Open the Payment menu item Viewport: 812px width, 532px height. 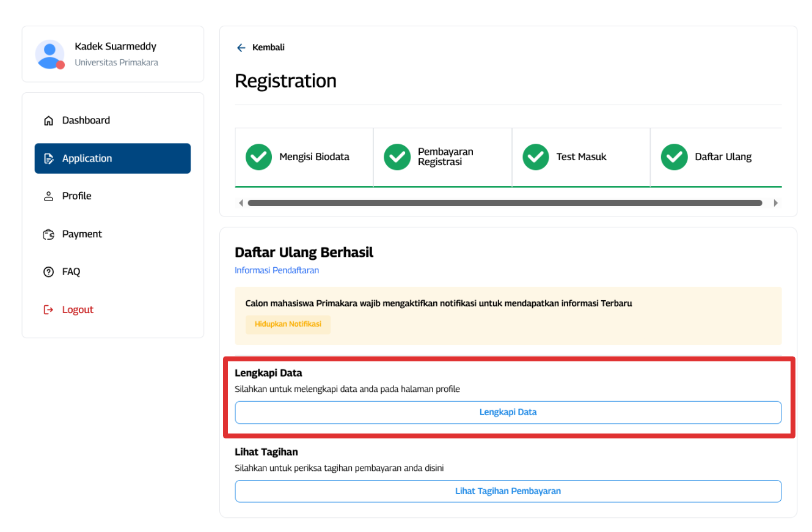82,234
